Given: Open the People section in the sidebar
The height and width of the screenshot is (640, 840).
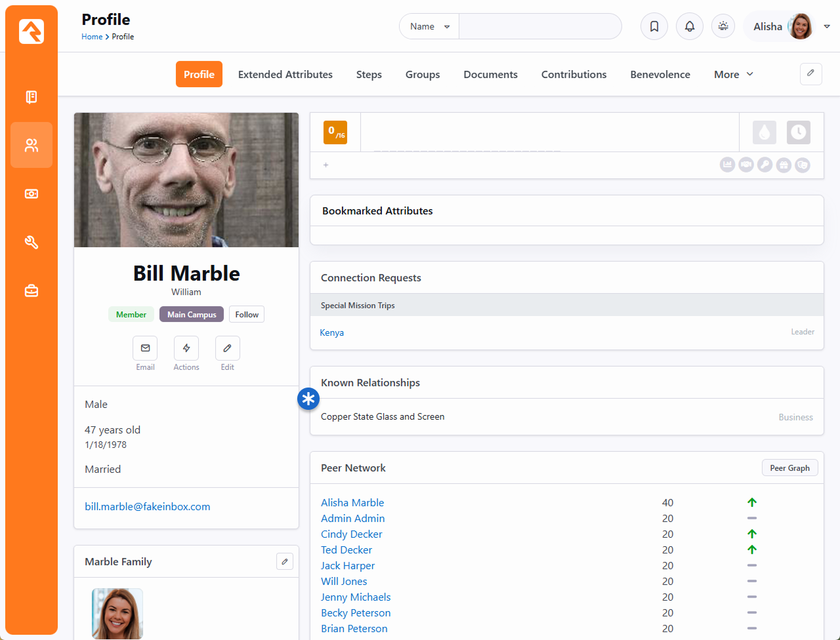Looking at the screenshot, I should coord(31,145).
